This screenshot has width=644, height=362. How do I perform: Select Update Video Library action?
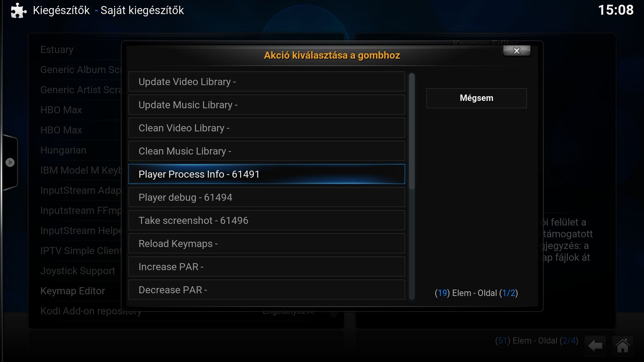pos(267,81)
